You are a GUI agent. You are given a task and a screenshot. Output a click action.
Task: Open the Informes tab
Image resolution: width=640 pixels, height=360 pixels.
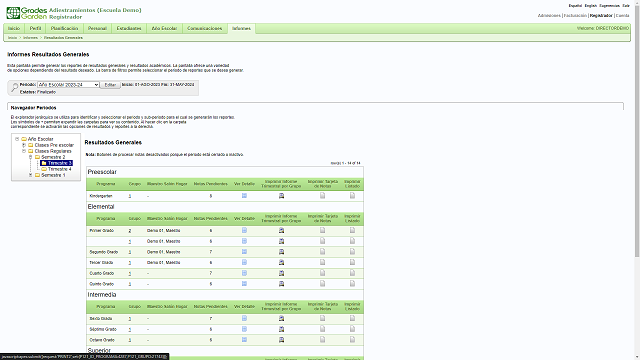tap(241, 28)
